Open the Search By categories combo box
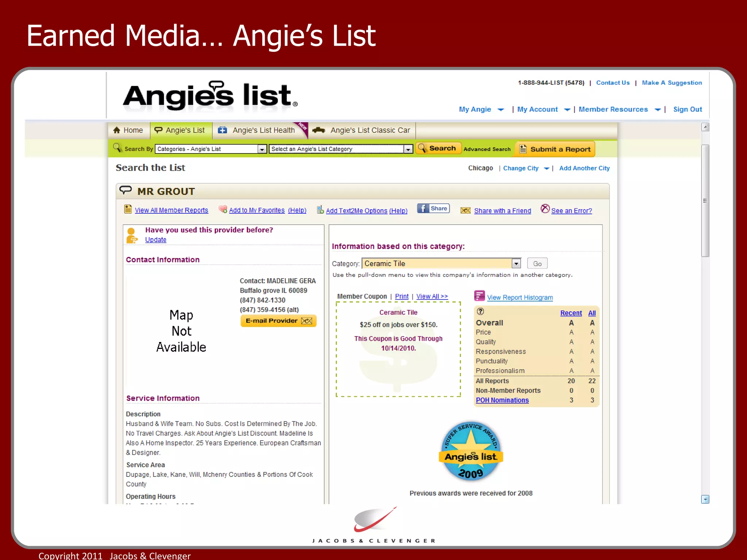Screen dimensions: 747x560 point(211,149)
